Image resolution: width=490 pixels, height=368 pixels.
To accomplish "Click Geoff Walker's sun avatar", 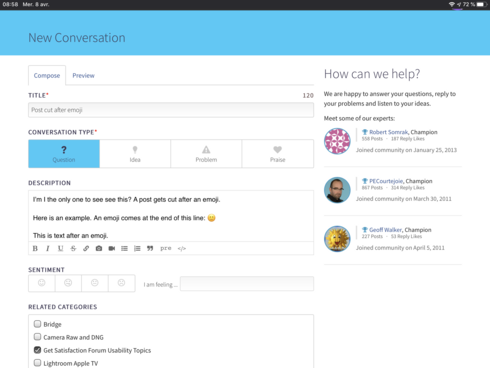I will click(337, 239).
